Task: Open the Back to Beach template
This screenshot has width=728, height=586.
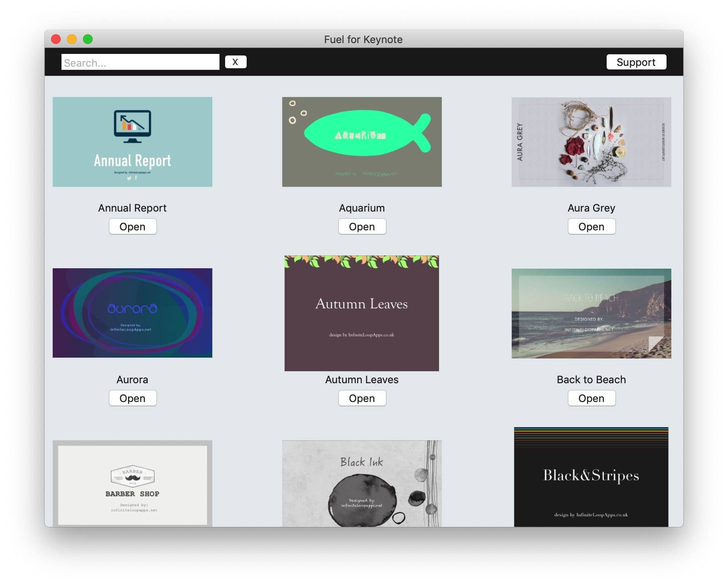Action: point(591,398)
